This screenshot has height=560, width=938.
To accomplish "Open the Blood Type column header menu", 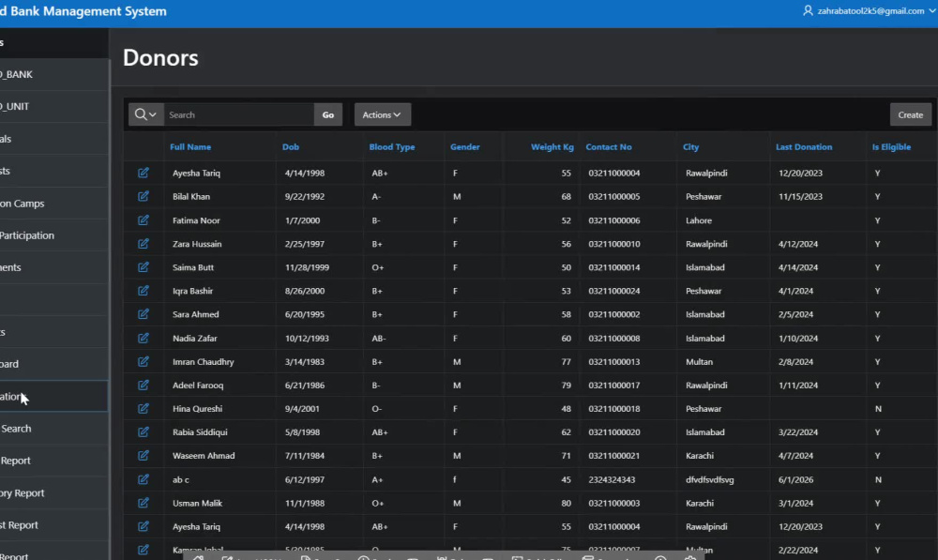I will point(392,146).
